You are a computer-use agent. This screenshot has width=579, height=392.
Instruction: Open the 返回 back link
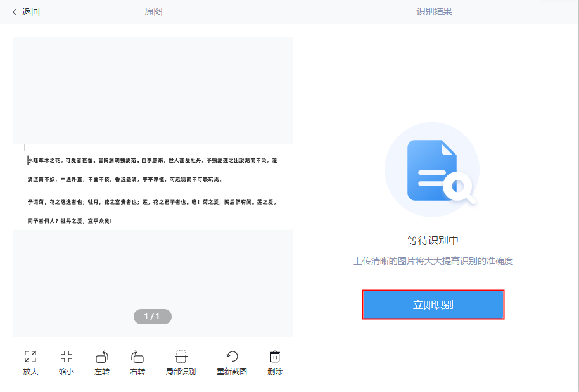[x=29, y=11]
